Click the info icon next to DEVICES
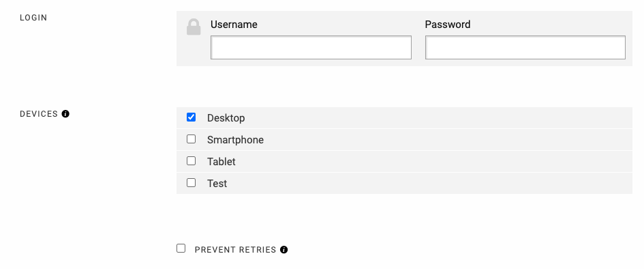The width and height of the screenshot is (644, 269). [65, 114]
